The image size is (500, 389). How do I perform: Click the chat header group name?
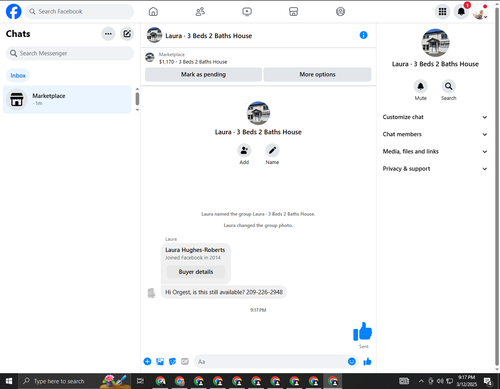click(209, 36)
